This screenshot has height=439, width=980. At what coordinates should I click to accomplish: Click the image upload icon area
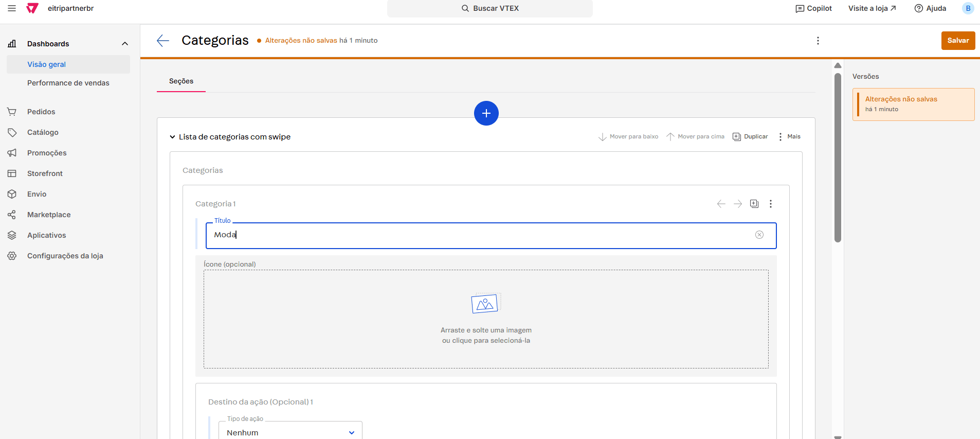click(485, 304)
